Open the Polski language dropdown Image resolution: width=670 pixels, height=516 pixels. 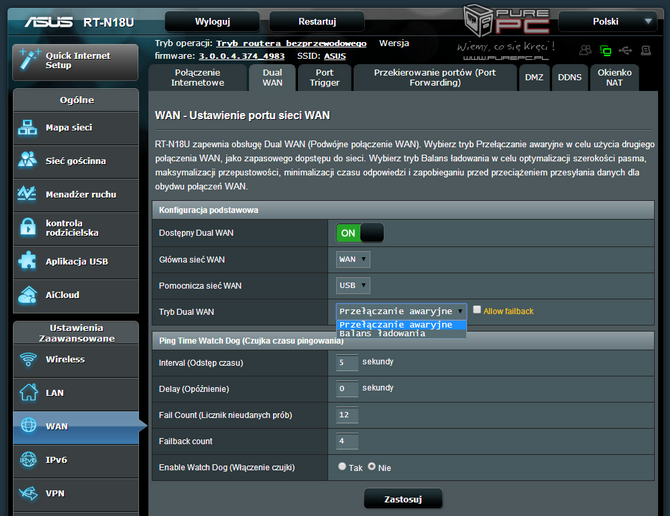[x=608, y=21]
